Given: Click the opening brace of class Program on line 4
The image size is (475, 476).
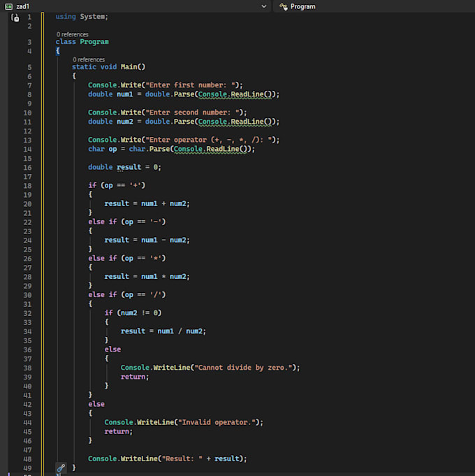Looking at the screenshot, I should pos(58,51).
